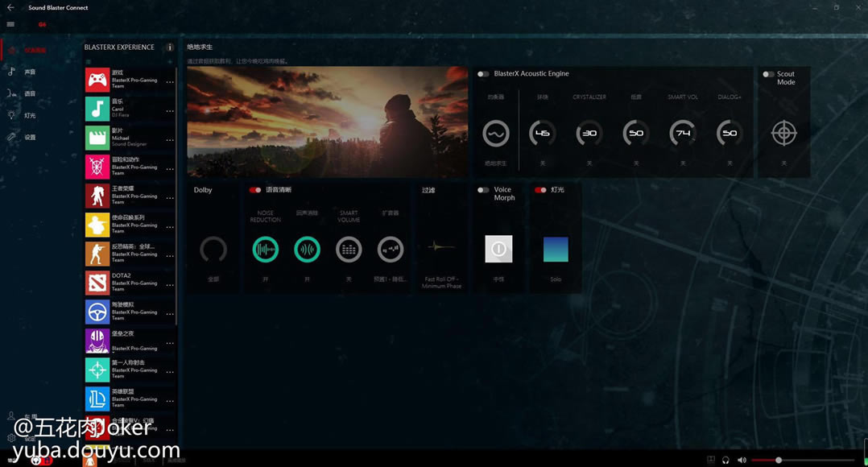Viewport: 868px width, 467px height.
Task: Open more options for 使命召唤系列 profile
Action: pyautogui.click(x=170, y=227)
